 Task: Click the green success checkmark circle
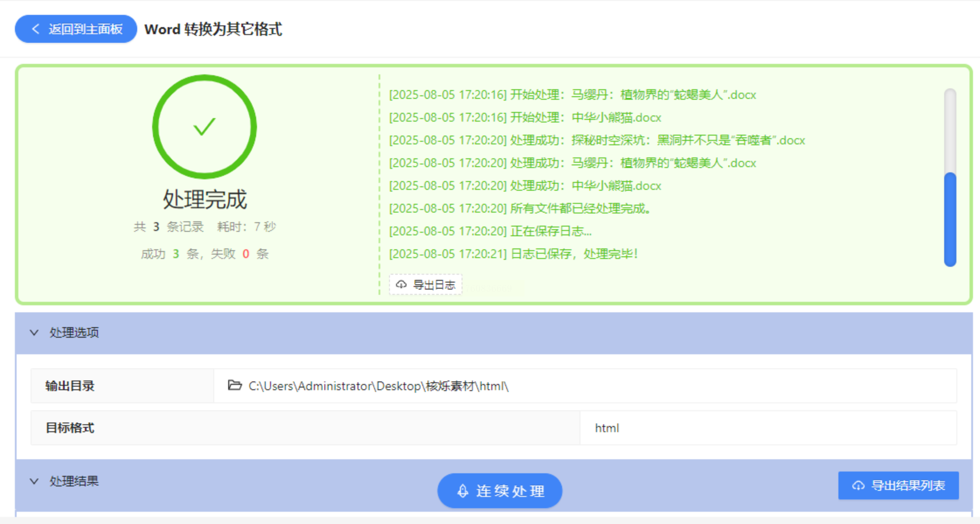point(204,127)
